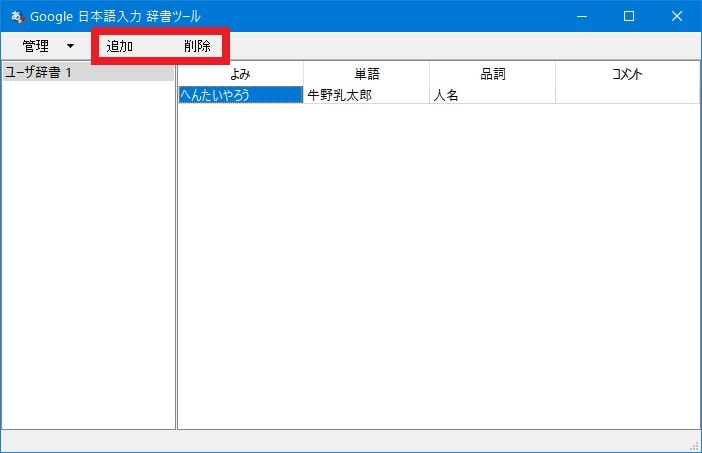Select the へんたいやろう reading cell
Viewport: 702px width, 453px height.
[x=241, y=95]
